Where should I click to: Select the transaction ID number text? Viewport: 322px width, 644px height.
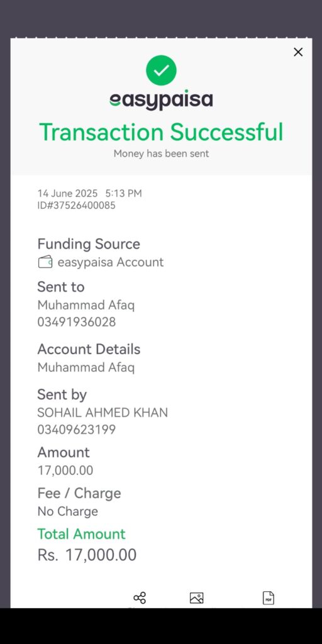pos(76,206)
